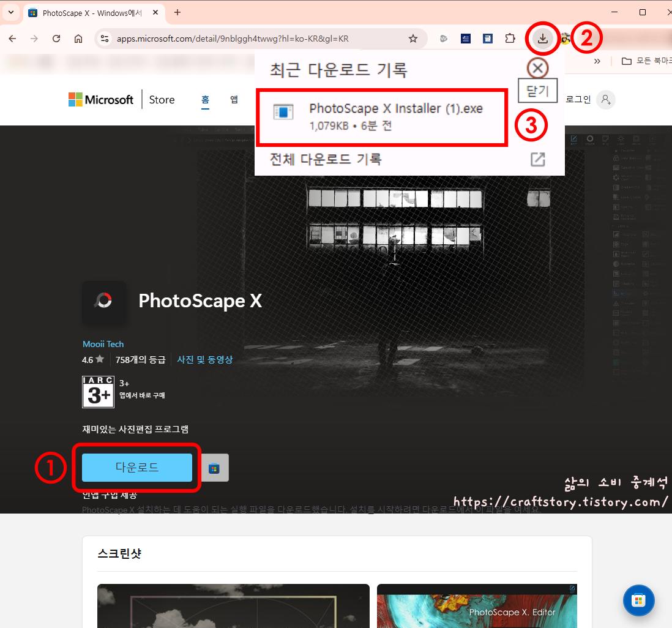Open the Chrome downloads toolbar icon
This screenshot has width=672, height=628.
tap(543, 39)
